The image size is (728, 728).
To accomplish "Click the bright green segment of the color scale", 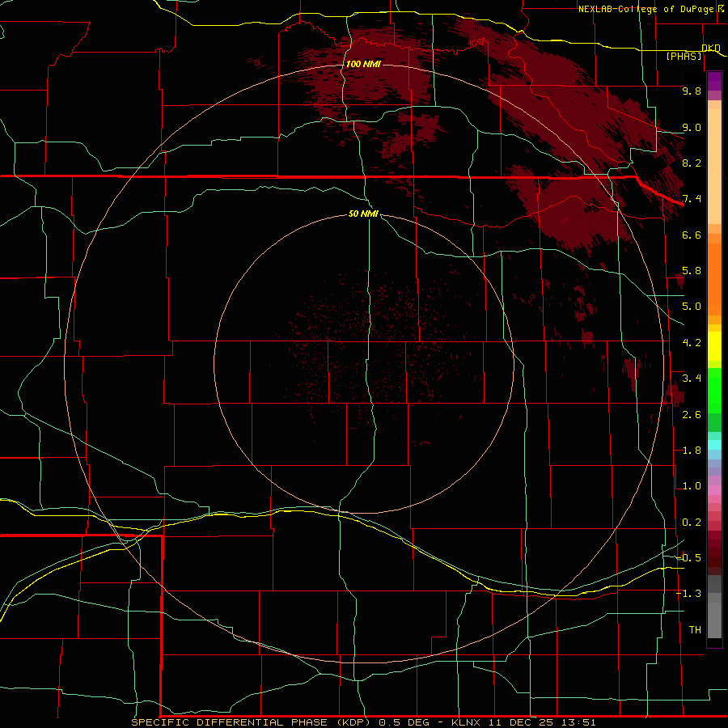I will coord(714,391).
